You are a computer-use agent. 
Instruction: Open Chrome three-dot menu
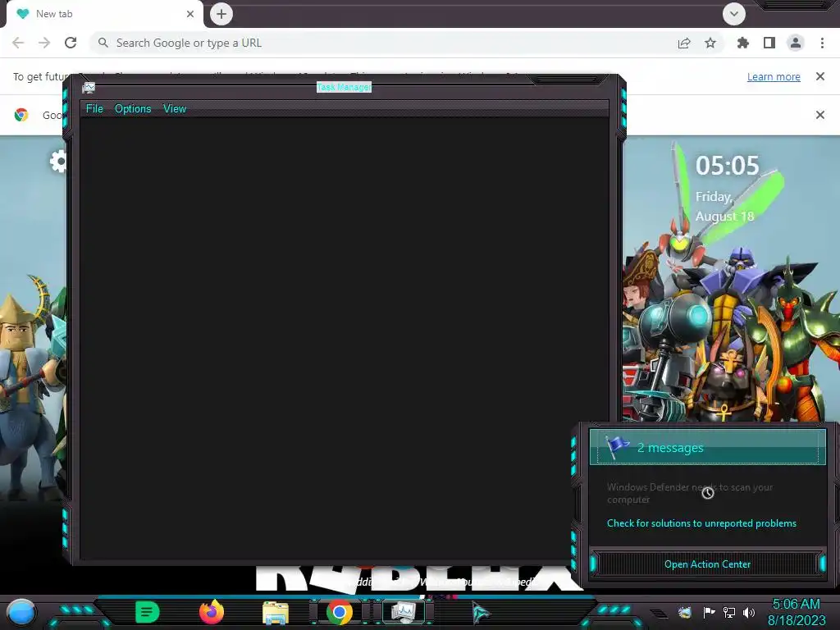coord(822,43)
